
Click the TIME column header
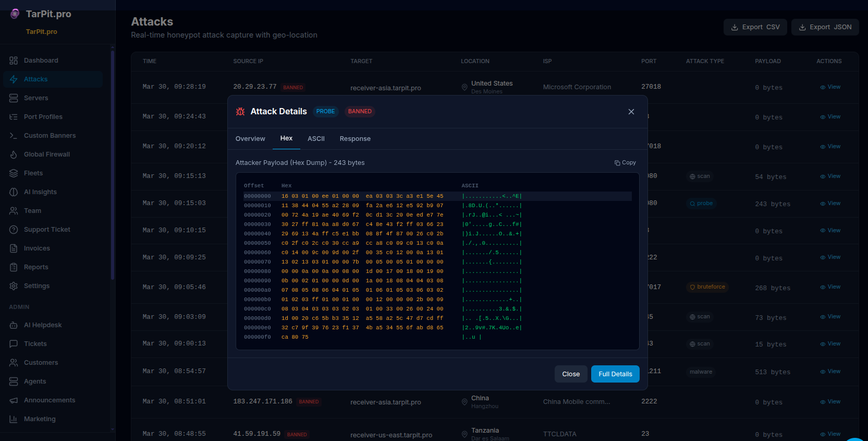pyautogui.click(x=150, y=62)
